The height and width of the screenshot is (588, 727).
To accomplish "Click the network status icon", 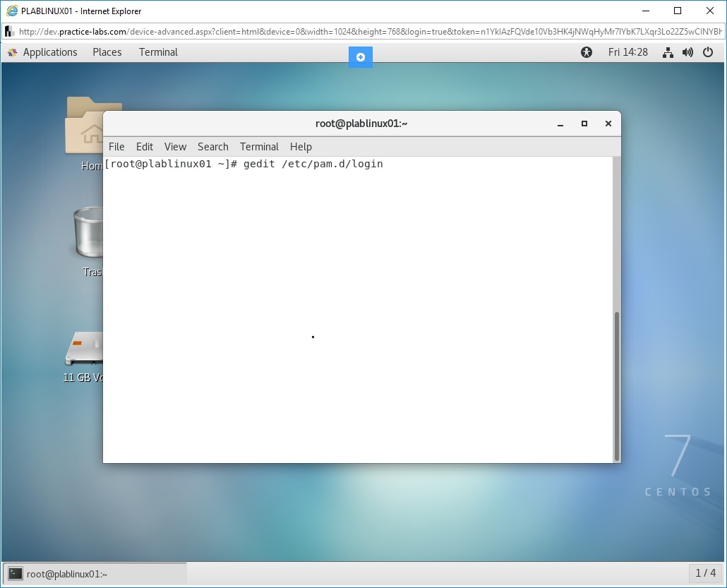I will [x=668, y=52].
